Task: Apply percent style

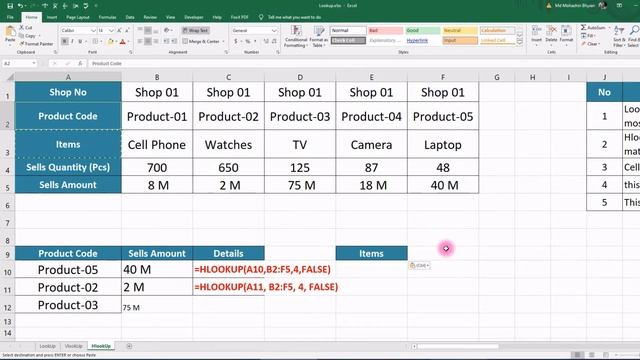Action: pyautogui.click(x=247, y=41)
